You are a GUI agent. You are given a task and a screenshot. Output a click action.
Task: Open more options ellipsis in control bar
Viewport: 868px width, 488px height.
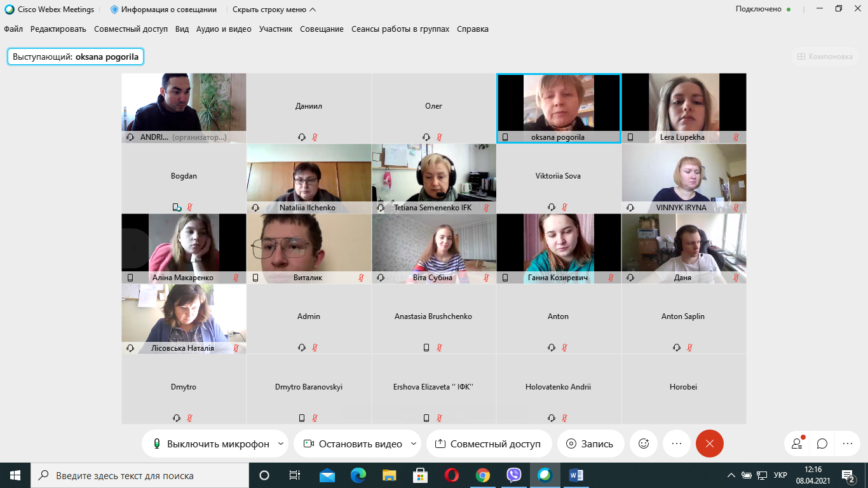pyautogui.click(x=677, y=444)
